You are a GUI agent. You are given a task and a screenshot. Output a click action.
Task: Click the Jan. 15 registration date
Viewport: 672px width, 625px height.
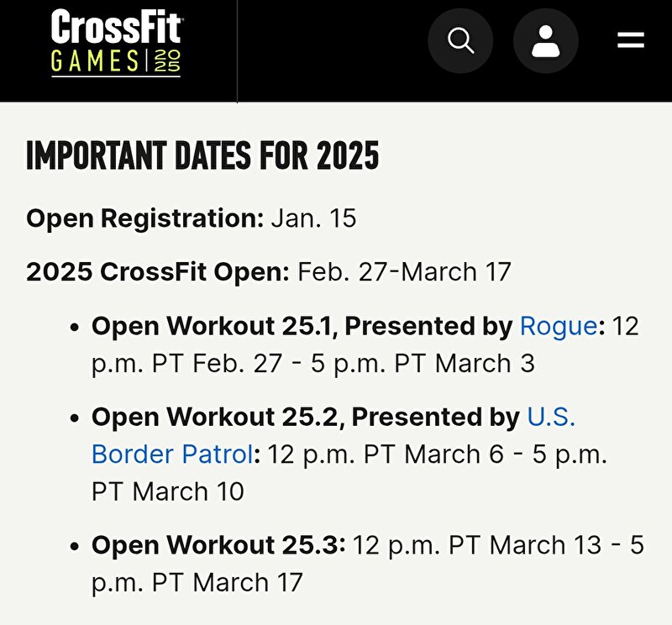pos(313,218)
